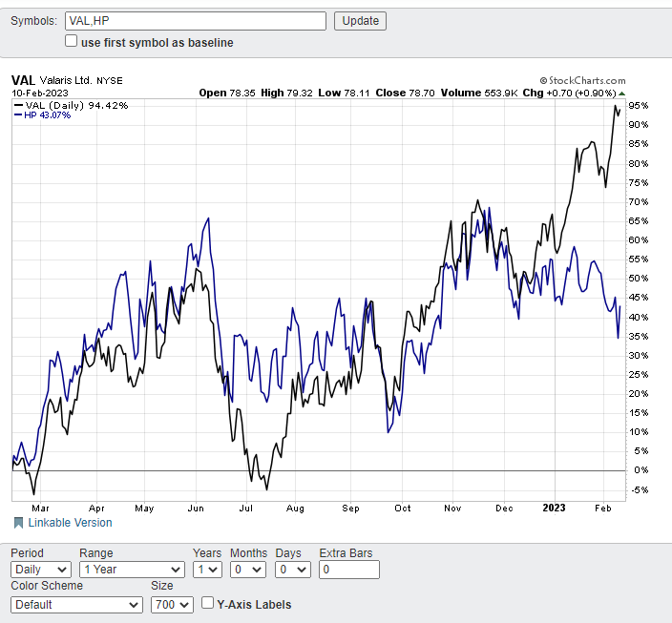Click the Low 78.11 value
Screen dimensions: 672x623
click(x=344, y=93)
